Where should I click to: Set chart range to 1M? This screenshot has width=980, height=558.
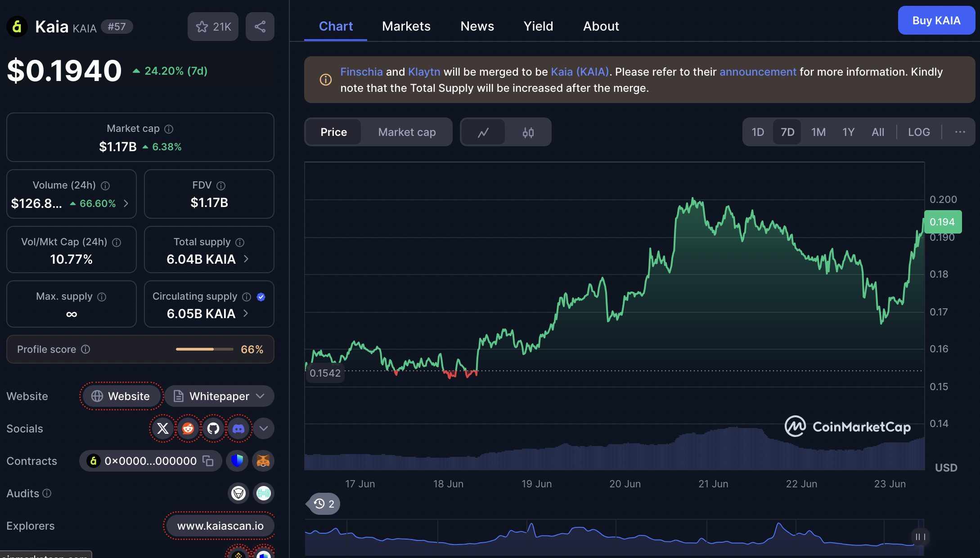click(818, 132)
